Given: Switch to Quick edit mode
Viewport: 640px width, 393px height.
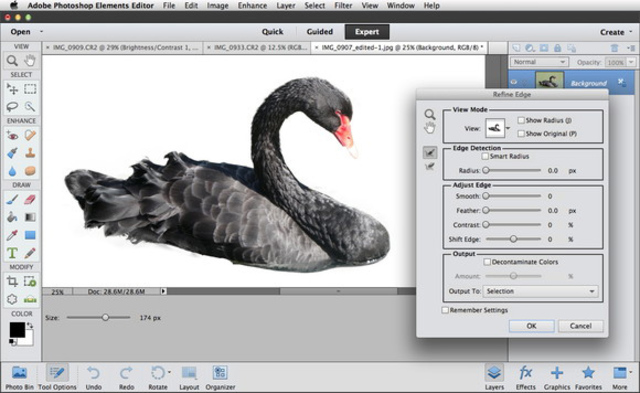Looking at the screenshot, I should click(272, 32).
